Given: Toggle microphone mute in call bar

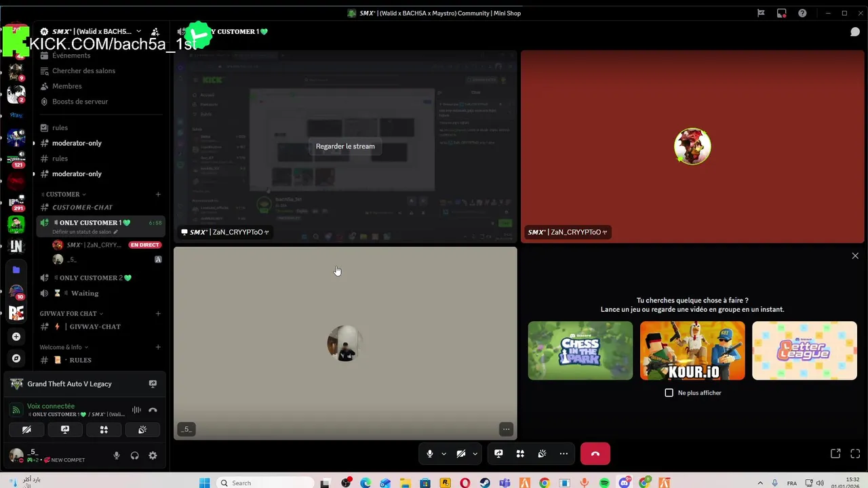Looking at the screenshot, I should 429,454.
